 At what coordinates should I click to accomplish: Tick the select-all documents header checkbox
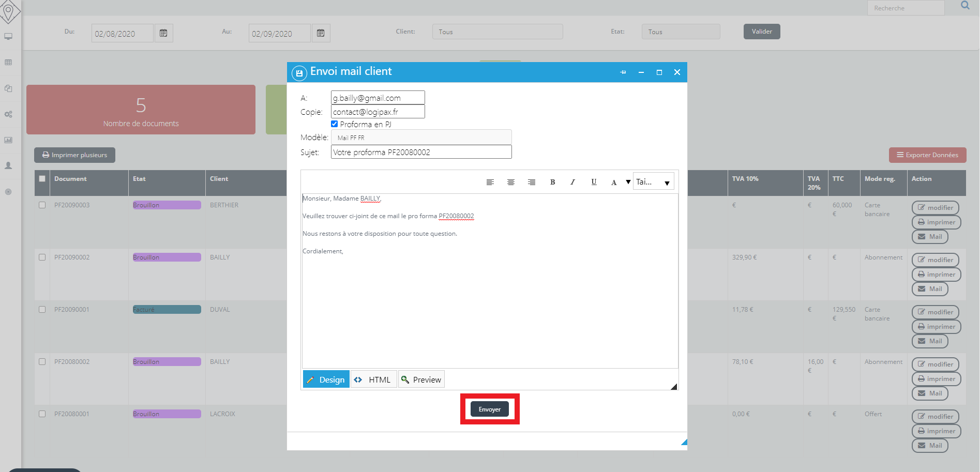click(42, 179)
